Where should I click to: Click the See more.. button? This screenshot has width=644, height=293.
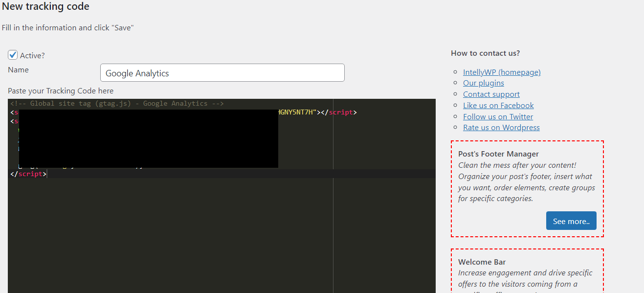[571, 221]
